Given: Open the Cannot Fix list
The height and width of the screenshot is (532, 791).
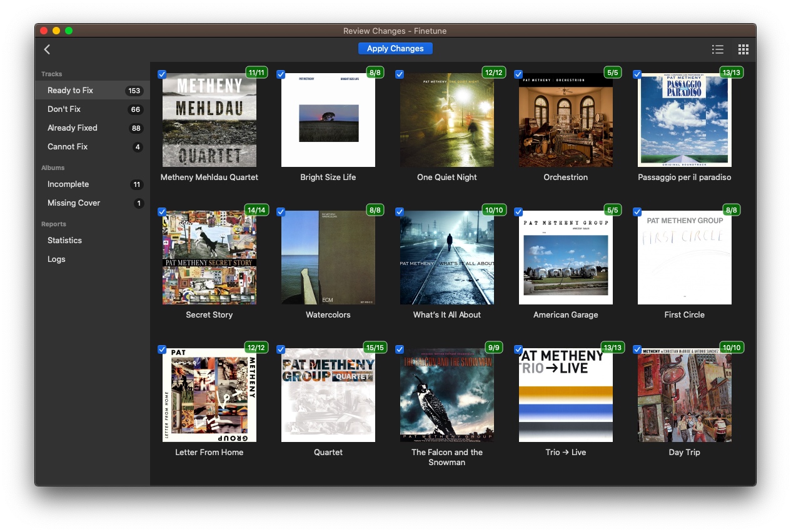Looking at the screenshot, I should point(93,146).
